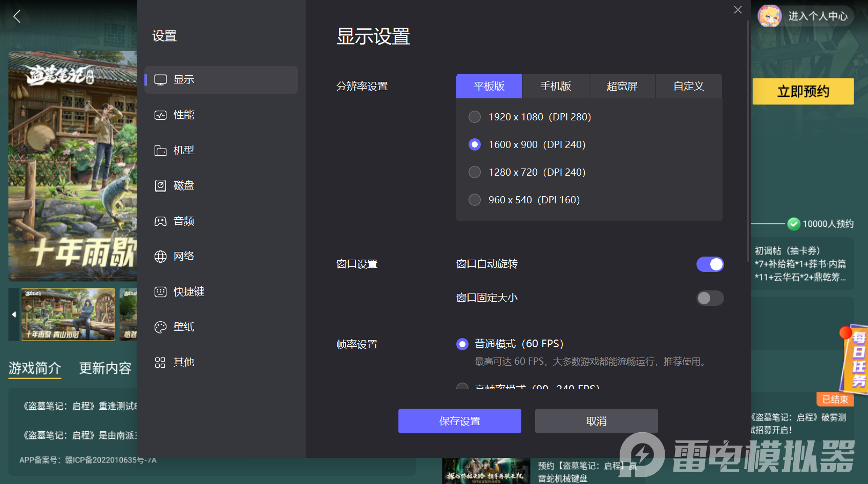Disable 窗口自动旋转 auto rotation
The height and width of the screenshot is (484, 868).
[x=710, y=264]
